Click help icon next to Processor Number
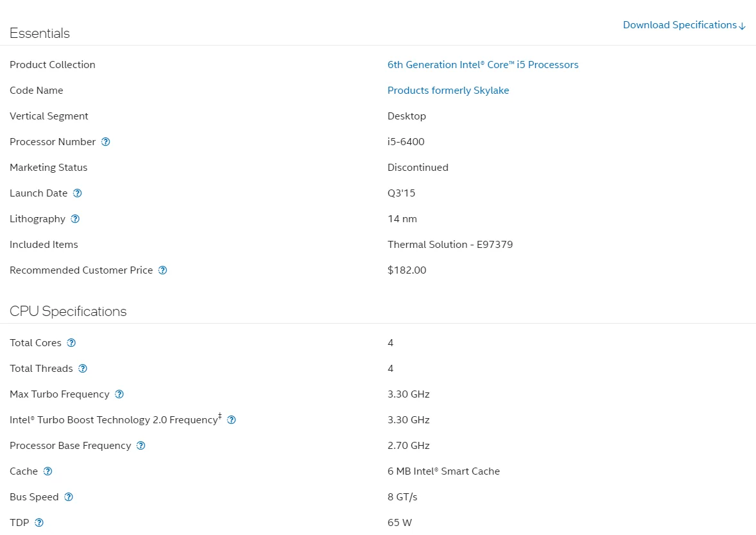The image size is (756, 535). point(106,142)
